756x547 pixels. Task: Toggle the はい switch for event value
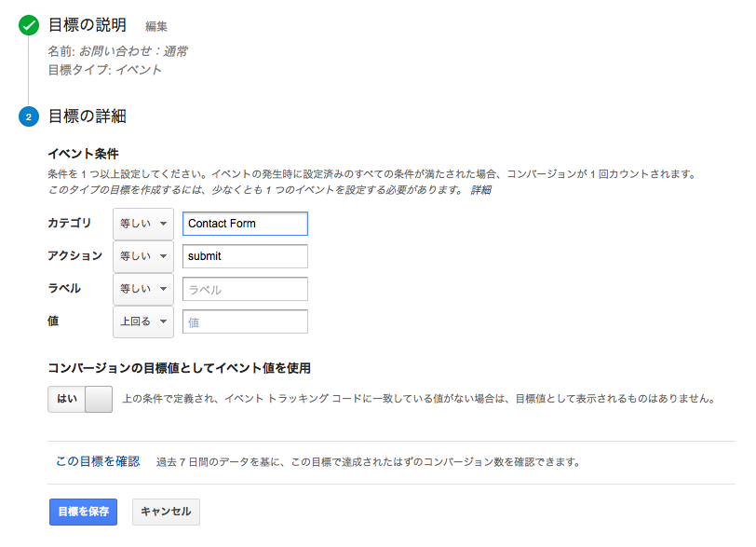(x=80, y=399)
